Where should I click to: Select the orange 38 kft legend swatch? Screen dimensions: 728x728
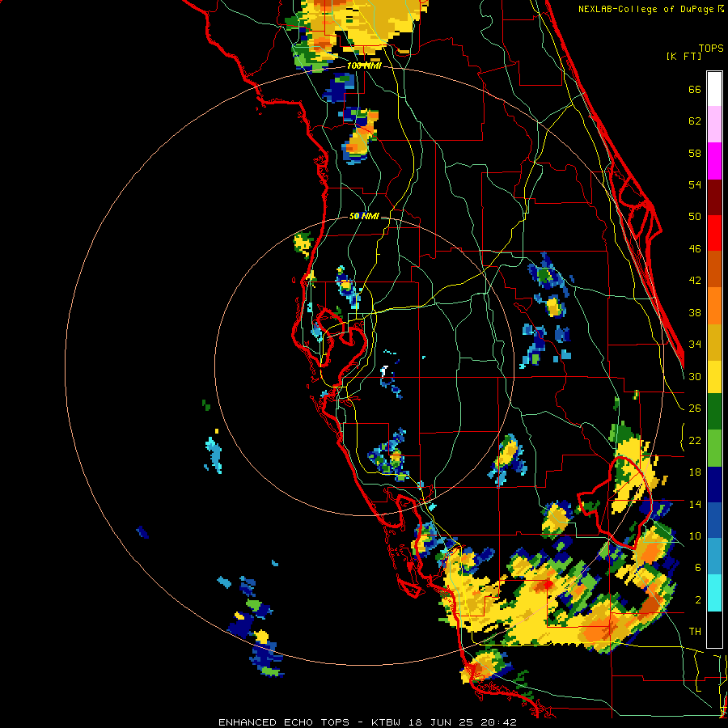click(x=714, y=305)
